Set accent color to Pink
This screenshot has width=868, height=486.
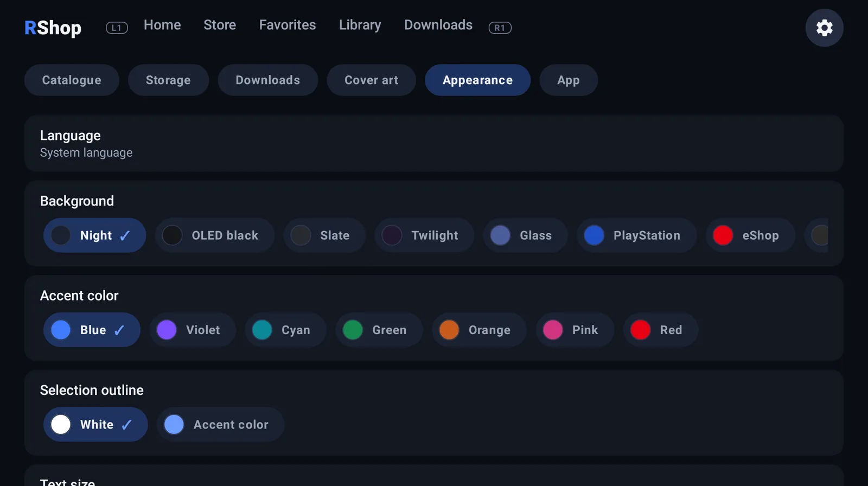(x=575, y=330)
